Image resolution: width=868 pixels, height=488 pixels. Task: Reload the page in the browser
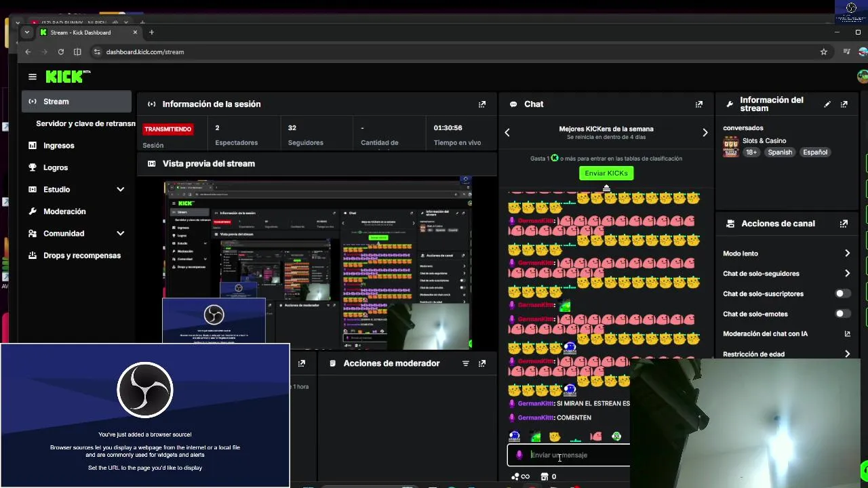pos(61,52)
